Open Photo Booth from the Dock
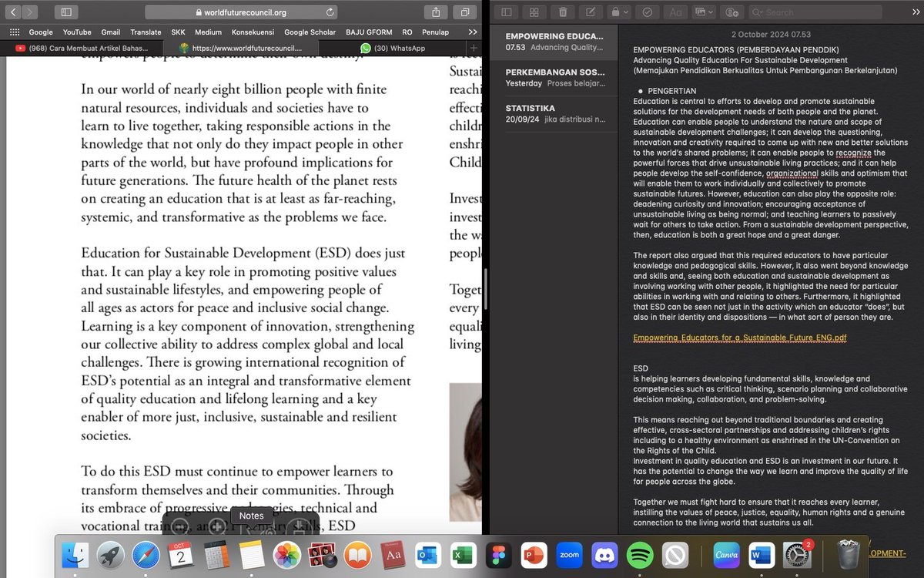The width and height of the screenshot is (924, 578). pos(323,555)
